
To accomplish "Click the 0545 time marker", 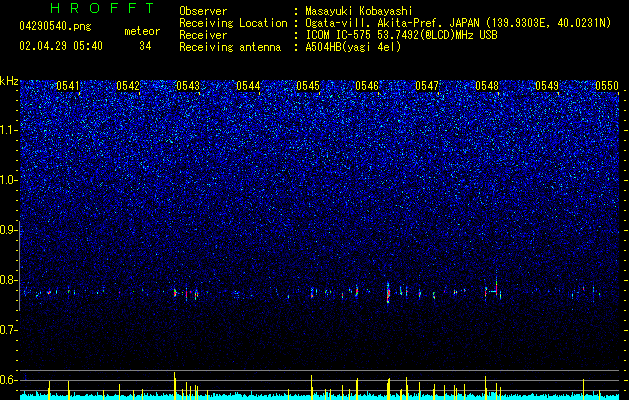I will coord(308,86).
